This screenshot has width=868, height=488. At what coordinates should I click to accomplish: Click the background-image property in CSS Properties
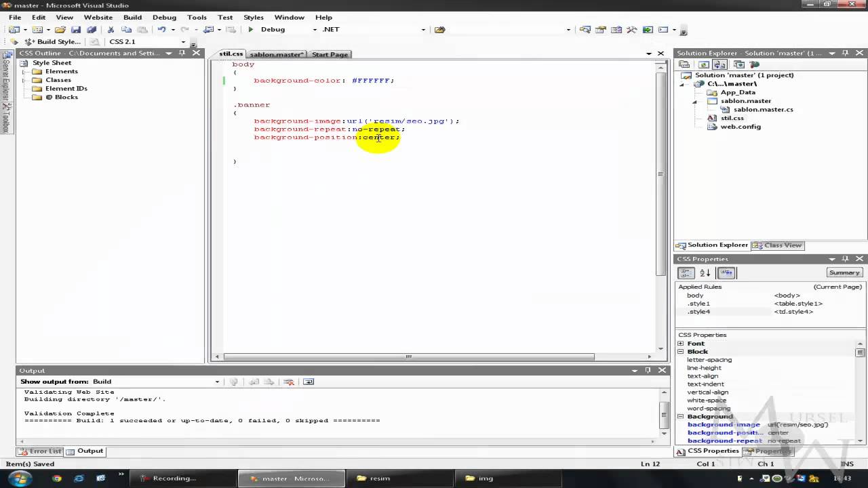pos(724,424)
